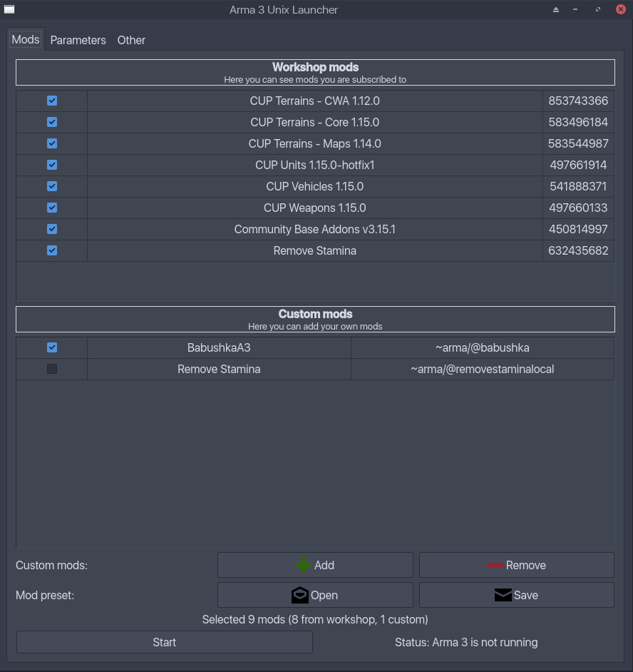Image resolution: width=633 pixels, height=672 pixels.
Task: Select workshop ID 497661914
Action: 578,165
